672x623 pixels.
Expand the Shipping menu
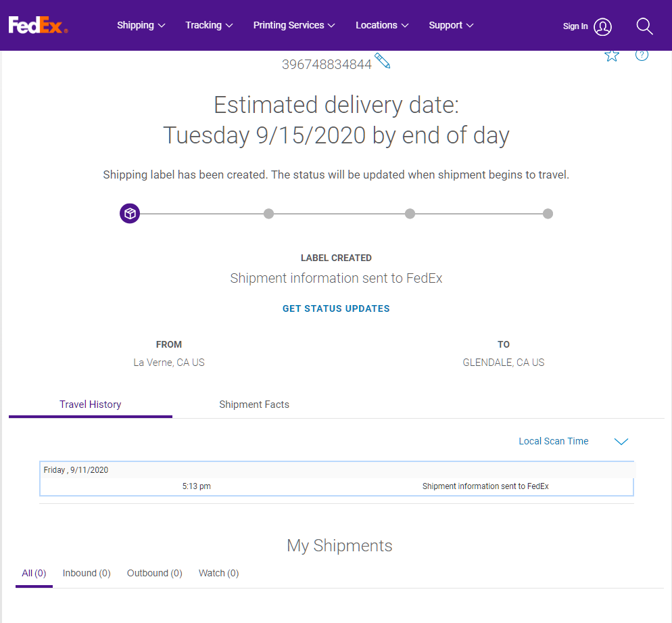click(141, 26)
